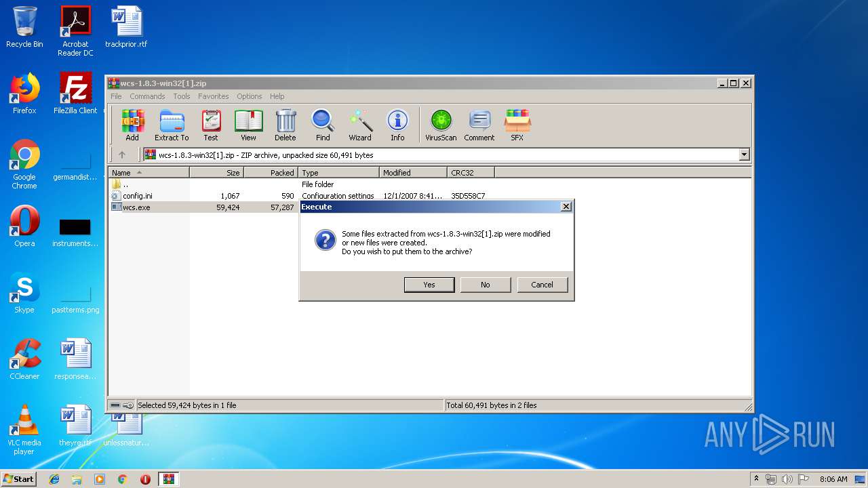
Task: Click Internet Explorer in the taskbar
Action: click(54, 479)
